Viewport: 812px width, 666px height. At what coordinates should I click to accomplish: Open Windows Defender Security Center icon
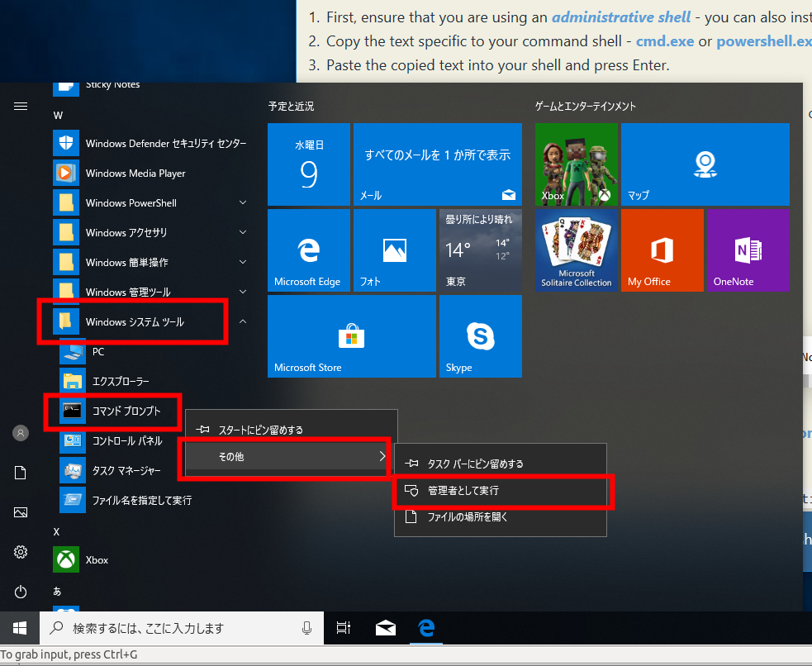pos(66,143)
